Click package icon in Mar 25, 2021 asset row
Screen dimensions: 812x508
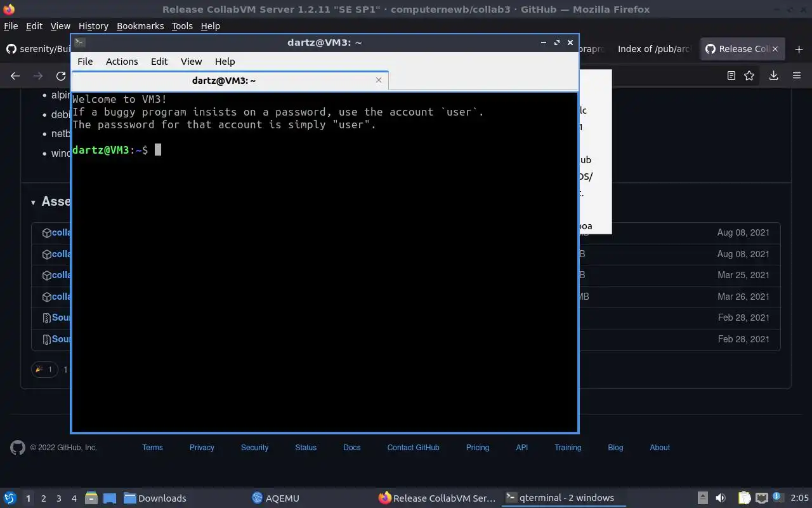46,276
